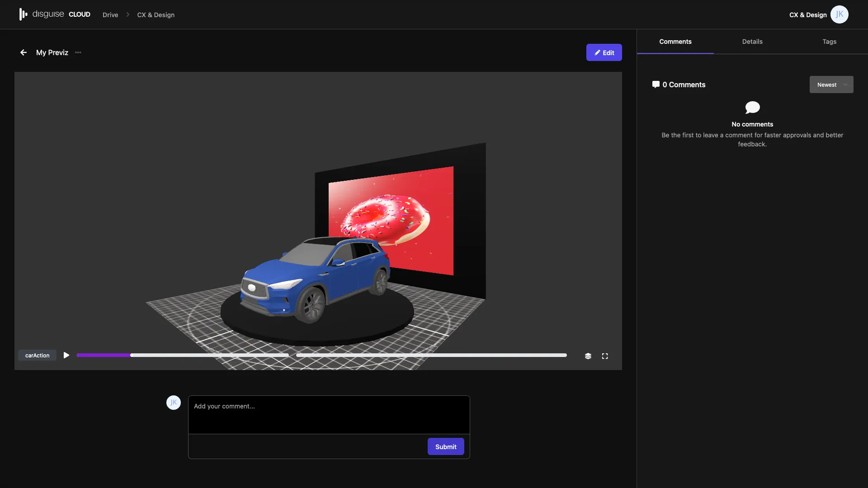Expand the breadcrumb chevron between Drive and CX & Design
This screenshot has width=868, height=488.
tap(127, 14)
